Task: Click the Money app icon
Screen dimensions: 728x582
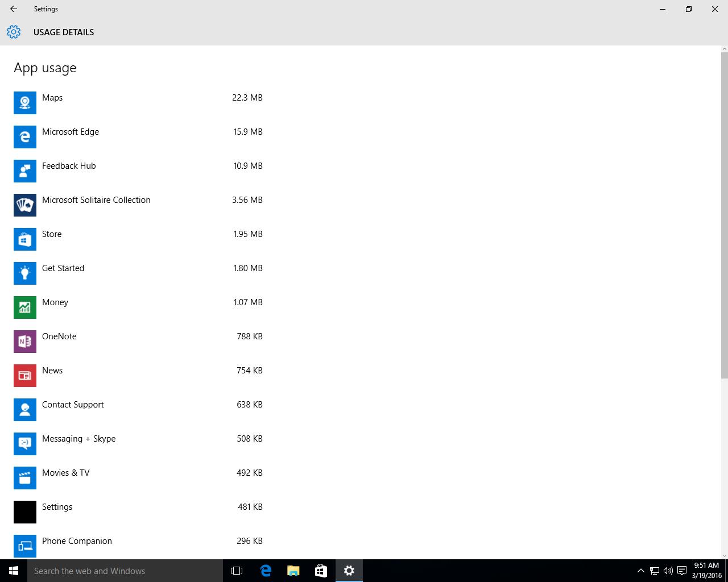Action: pyautogui.click(x=25, y=307)
